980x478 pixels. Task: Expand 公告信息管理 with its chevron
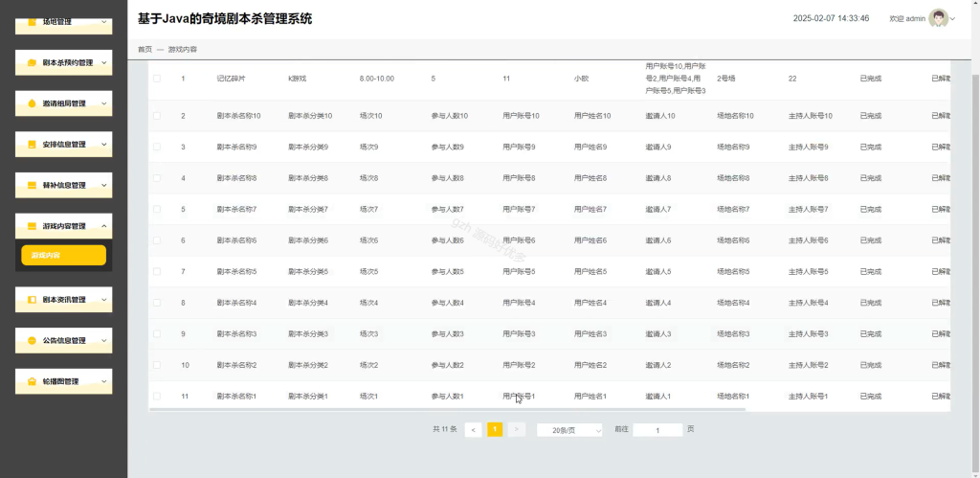(x=103, y=340)
